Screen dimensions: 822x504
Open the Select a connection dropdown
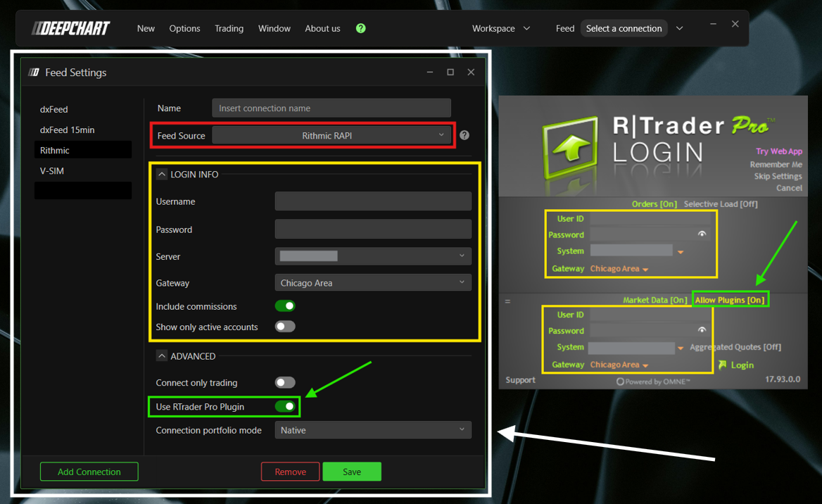click(x=624, y=28)
